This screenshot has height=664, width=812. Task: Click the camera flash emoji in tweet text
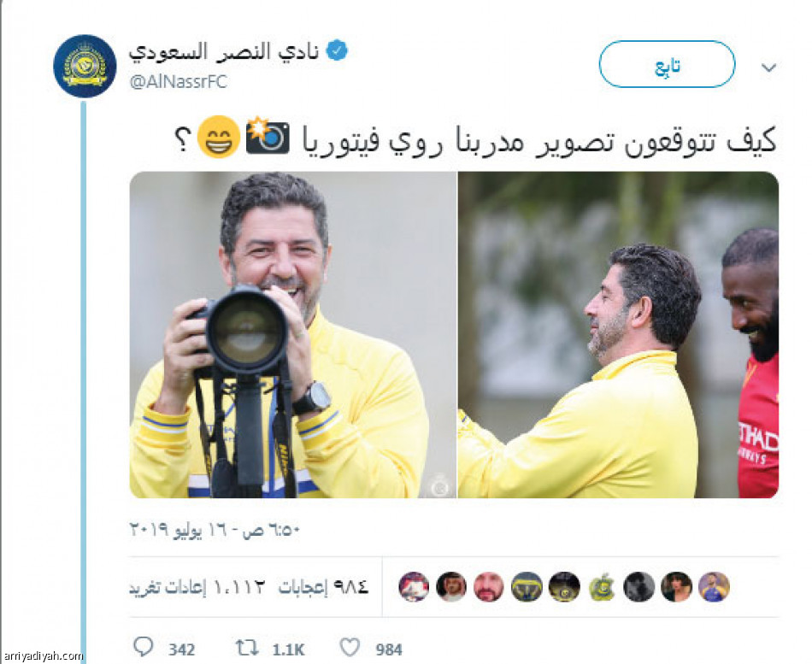coord(268,136)
